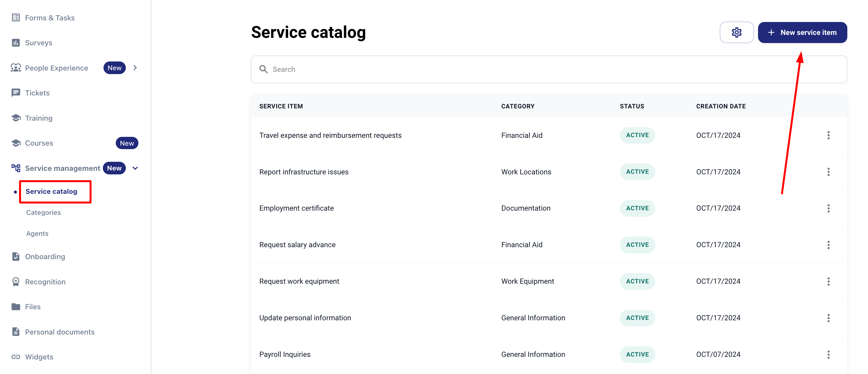Open three-dot menu for Payroll Inquiries

point(828,355)
